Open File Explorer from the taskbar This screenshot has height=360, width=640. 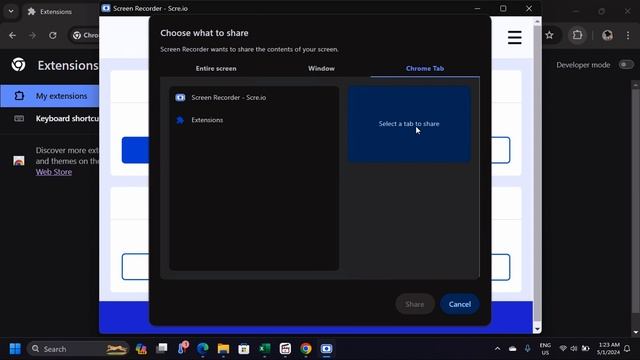tap(223, 349)
